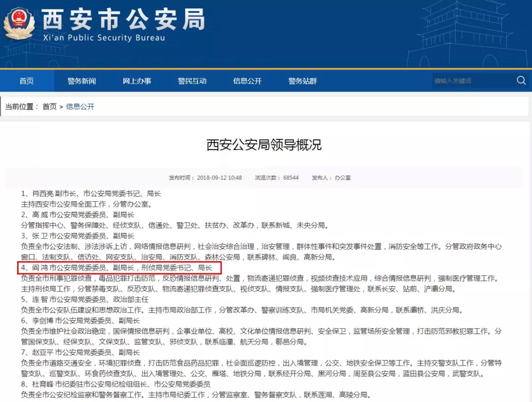The image size is (532, 402).
Task: Open the 首页 navigation tab
Action: click(27, 81)
